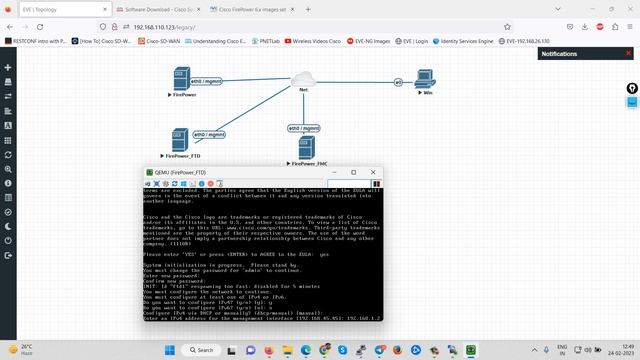Viewport: 640px width, 360px height.
Task: Select the Net cloud network
Action: pos(303,79)
